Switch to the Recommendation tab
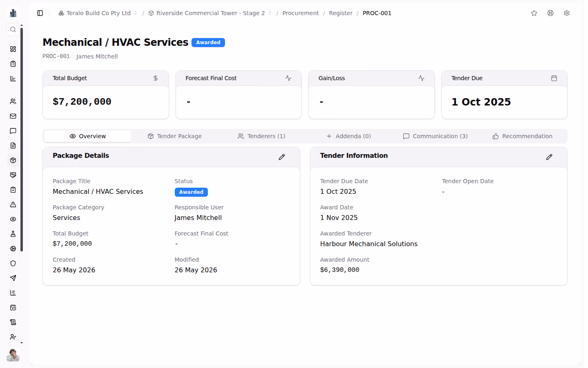This screenshot has width=588, height=368. [x=523, y=136]
